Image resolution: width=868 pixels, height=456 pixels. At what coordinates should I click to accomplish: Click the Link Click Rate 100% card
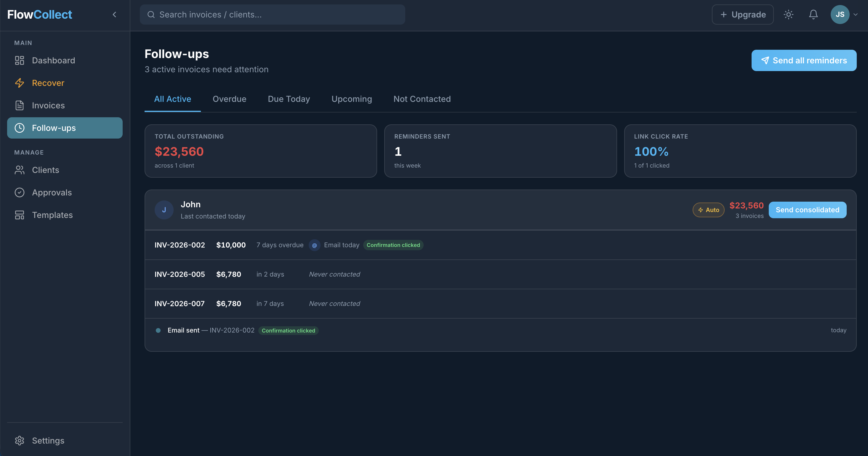click(740, 151)
